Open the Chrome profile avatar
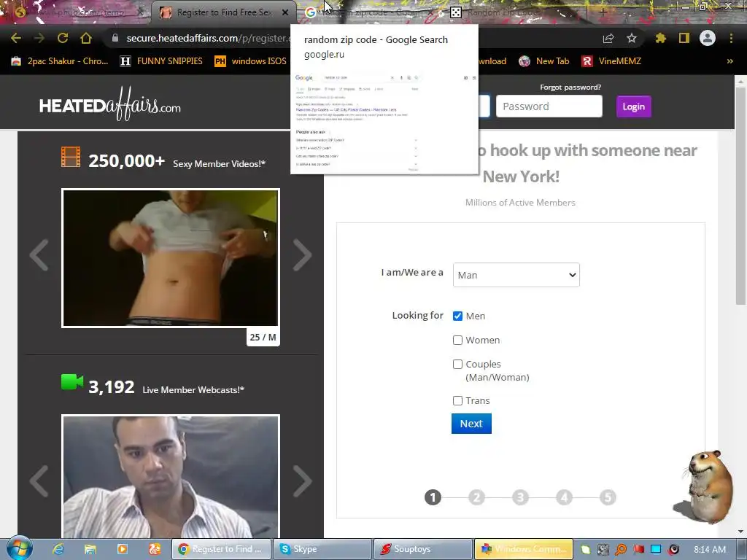The image size is (747, 560). [708, 38]
